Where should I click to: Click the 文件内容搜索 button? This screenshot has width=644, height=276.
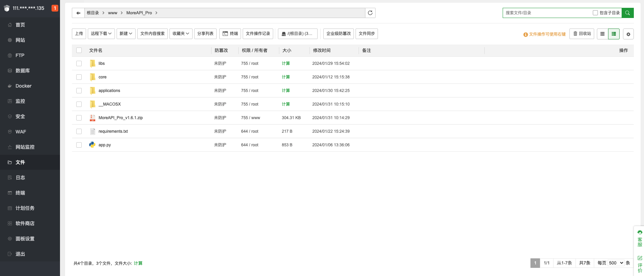point(153,34)
